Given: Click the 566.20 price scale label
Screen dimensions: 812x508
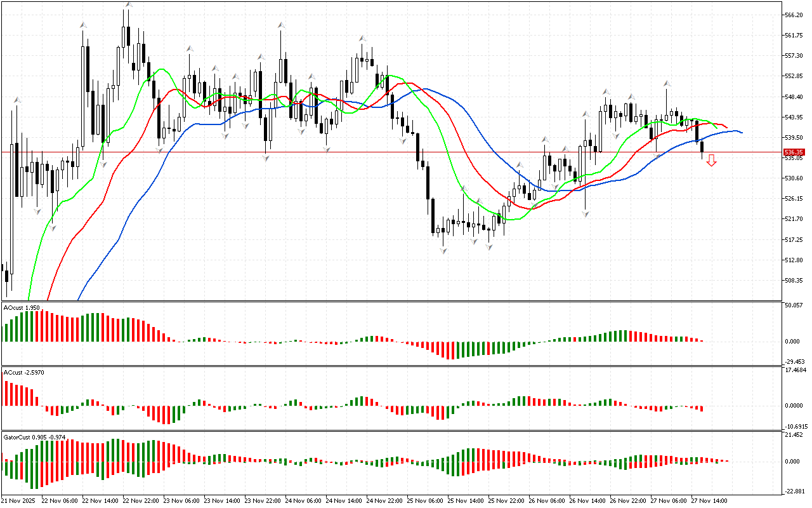Looking at the screenshot, I should pyautogui.click(x=794, y=15).
